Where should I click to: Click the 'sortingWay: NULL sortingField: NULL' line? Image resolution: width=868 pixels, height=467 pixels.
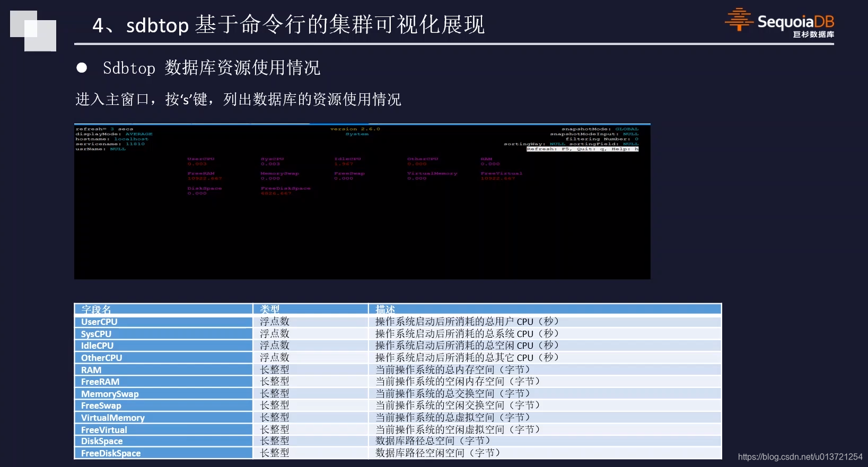571,144
